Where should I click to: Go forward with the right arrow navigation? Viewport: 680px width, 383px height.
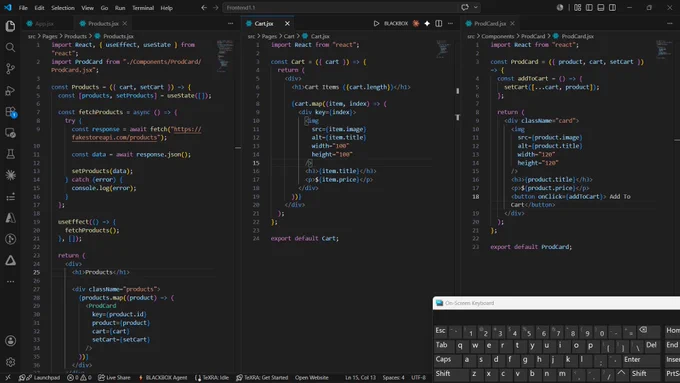(x=216, y=8)
